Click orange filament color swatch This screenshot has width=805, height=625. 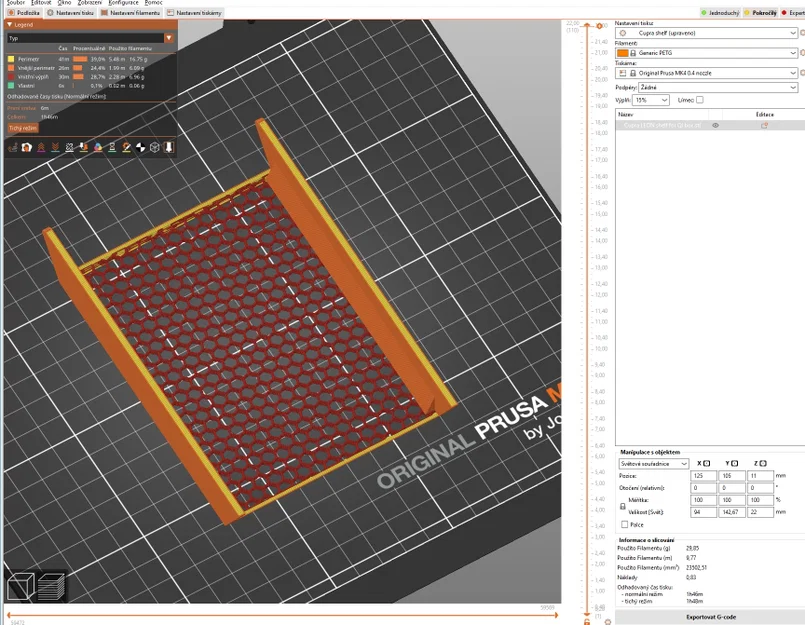(x=622, y=53)
